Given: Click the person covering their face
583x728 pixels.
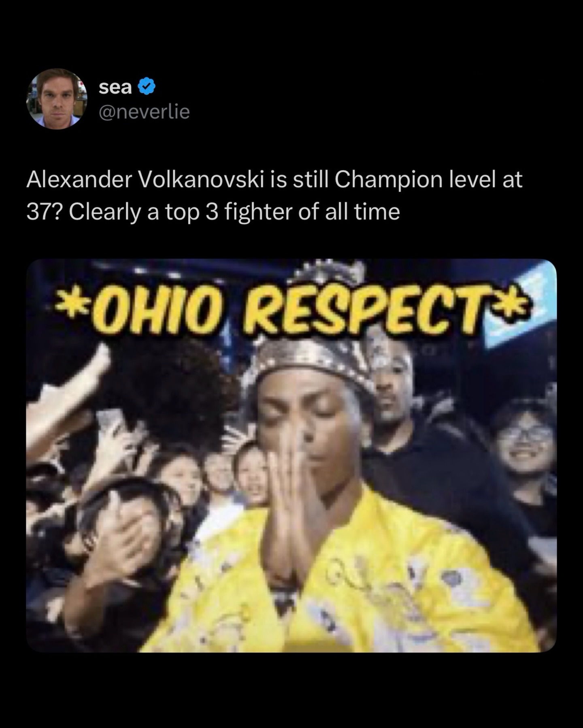Looking at the screenshot, I should coord(121,530).
